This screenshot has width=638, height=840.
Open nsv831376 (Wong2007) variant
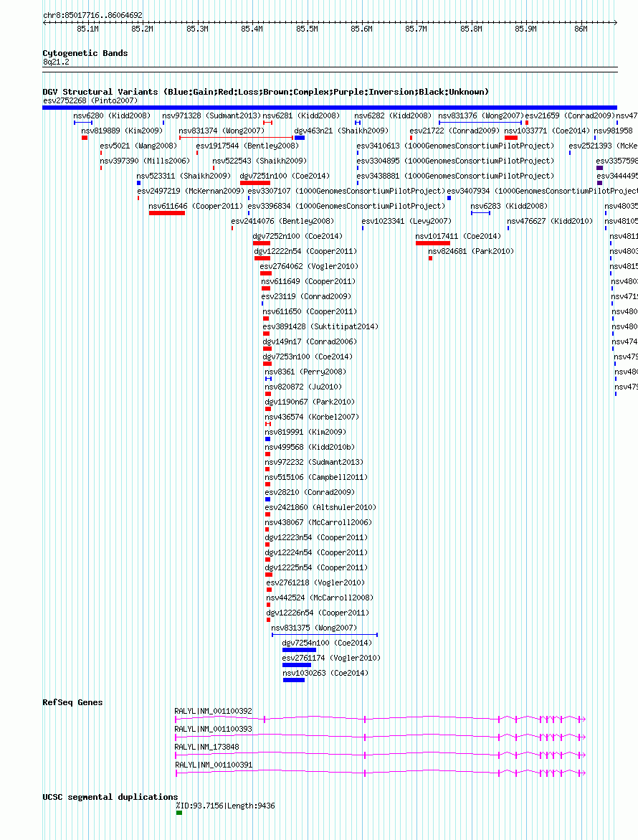(x=480, y=115)
